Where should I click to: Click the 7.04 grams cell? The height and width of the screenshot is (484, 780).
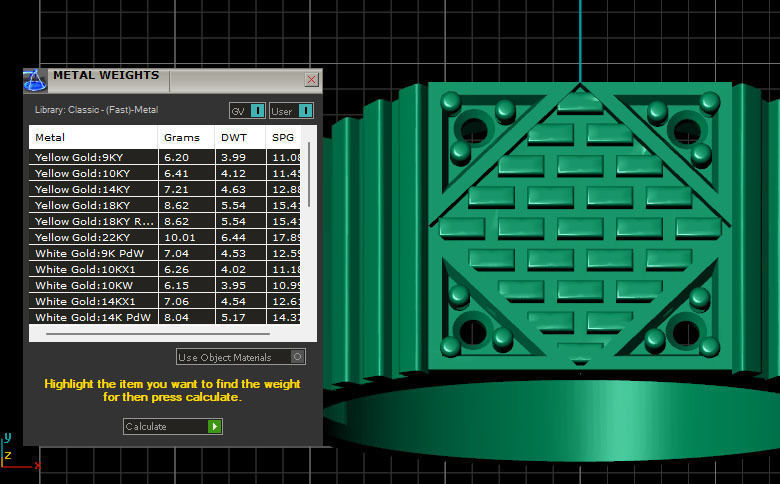point(187,253)
